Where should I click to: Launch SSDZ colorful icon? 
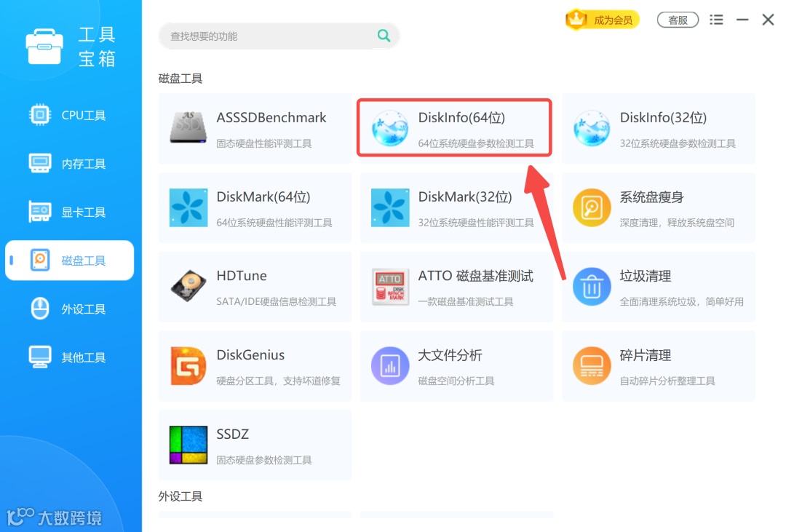188,445
